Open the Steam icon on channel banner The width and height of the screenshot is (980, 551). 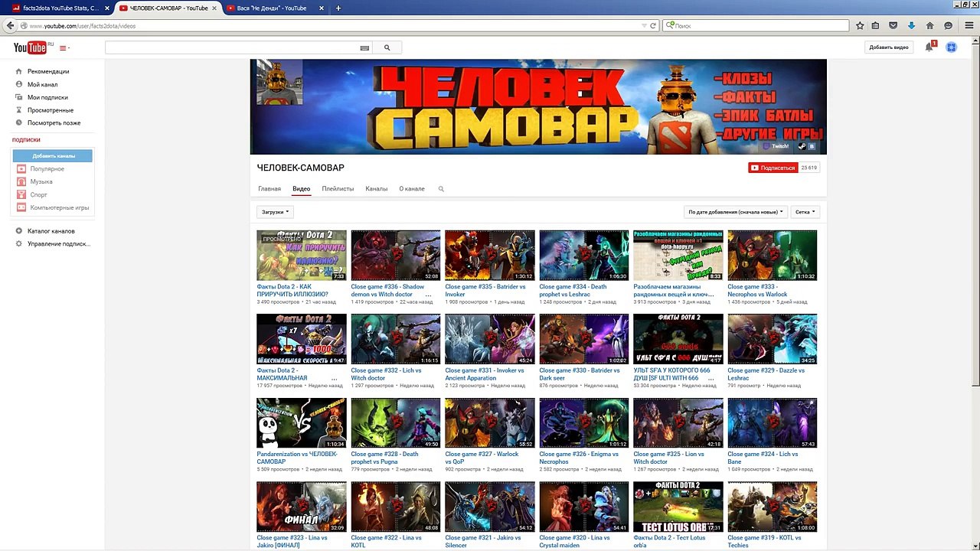[802, 146]
